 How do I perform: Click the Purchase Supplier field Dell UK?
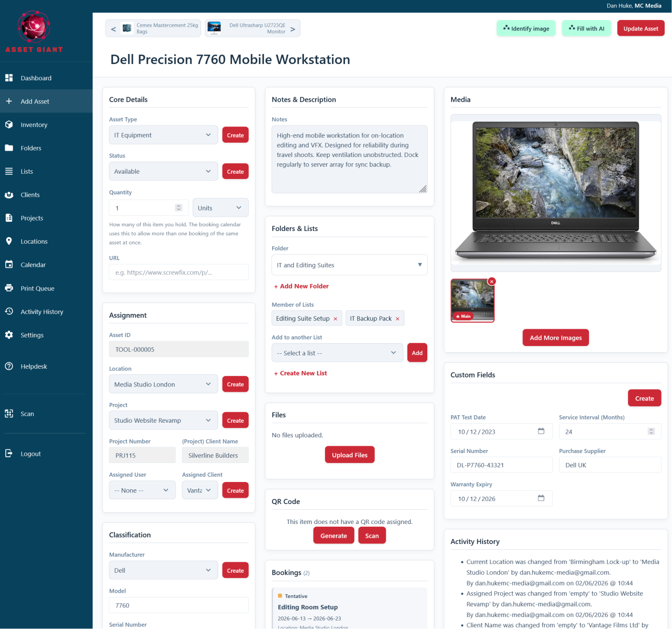(x=610, y=465)
